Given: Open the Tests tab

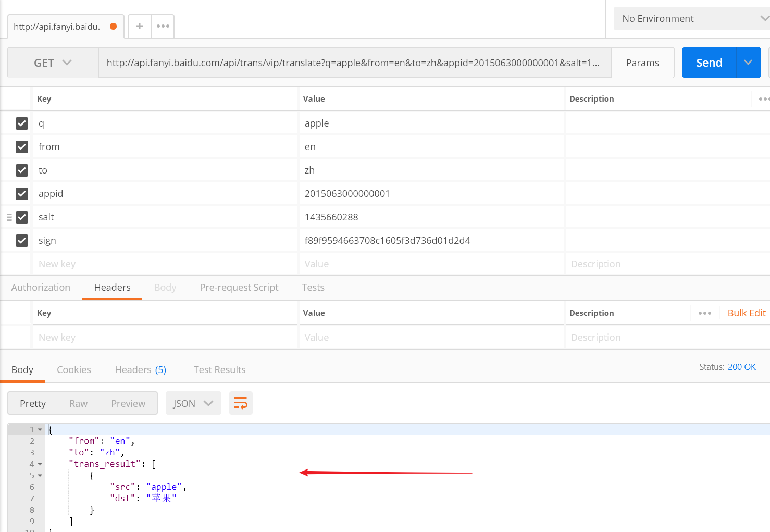Looking at the screenshot, I should (313, 288).
